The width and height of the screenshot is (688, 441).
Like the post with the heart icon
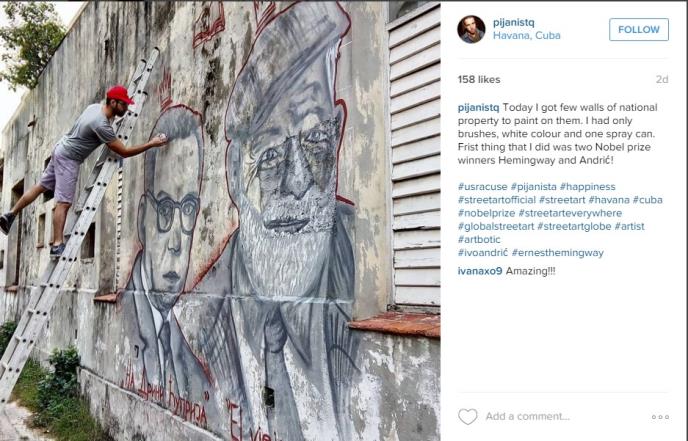point(467,416)
